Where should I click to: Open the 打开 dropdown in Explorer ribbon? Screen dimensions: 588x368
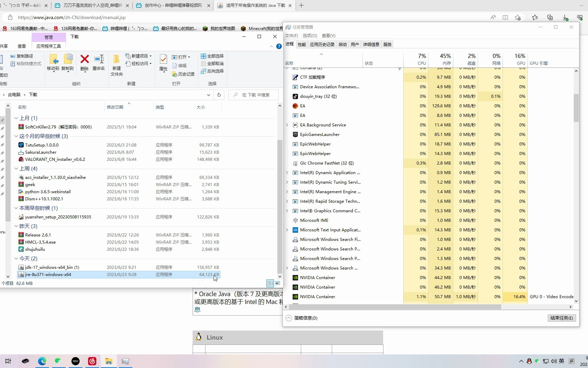181,57
